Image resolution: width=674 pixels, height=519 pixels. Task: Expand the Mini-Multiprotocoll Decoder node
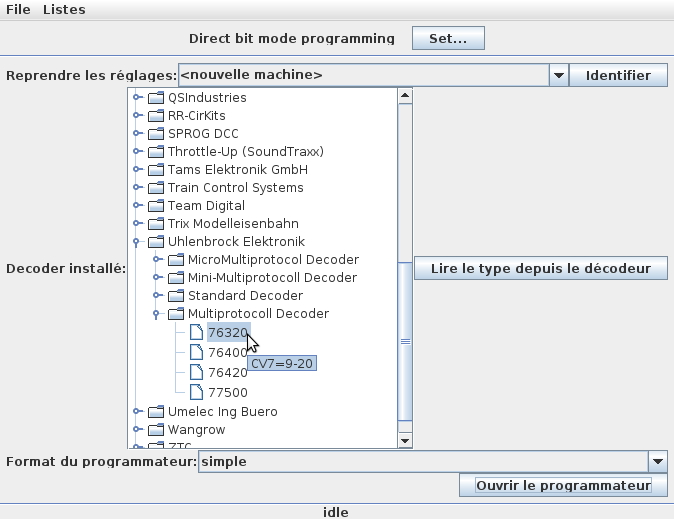[x=157, y=277]
